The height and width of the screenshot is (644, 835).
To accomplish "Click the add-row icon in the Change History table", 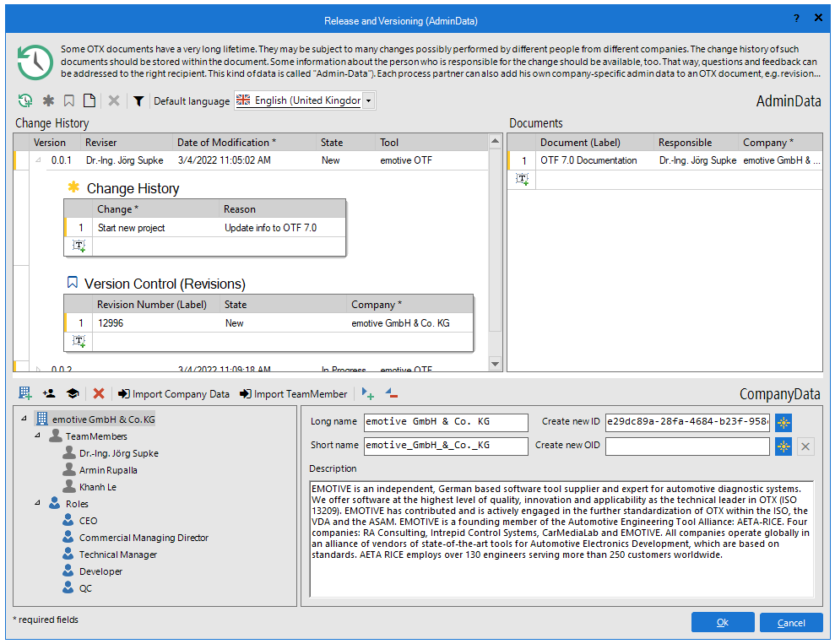I will (x=79, y=246).
